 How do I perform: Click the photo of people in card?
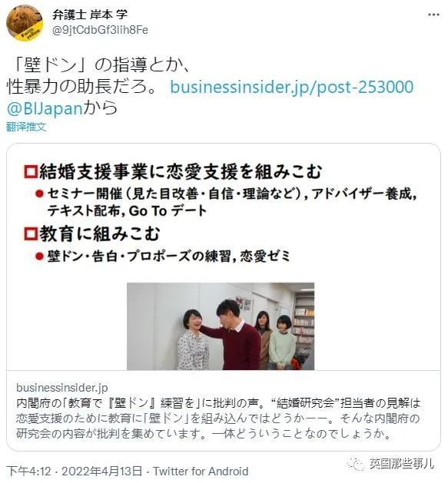click(221, 326)
